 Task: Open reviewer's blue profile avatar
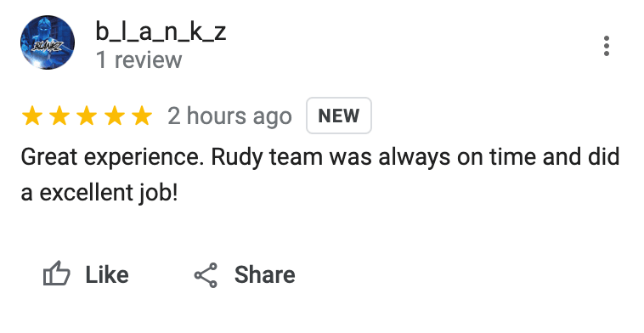click(48, 42)
